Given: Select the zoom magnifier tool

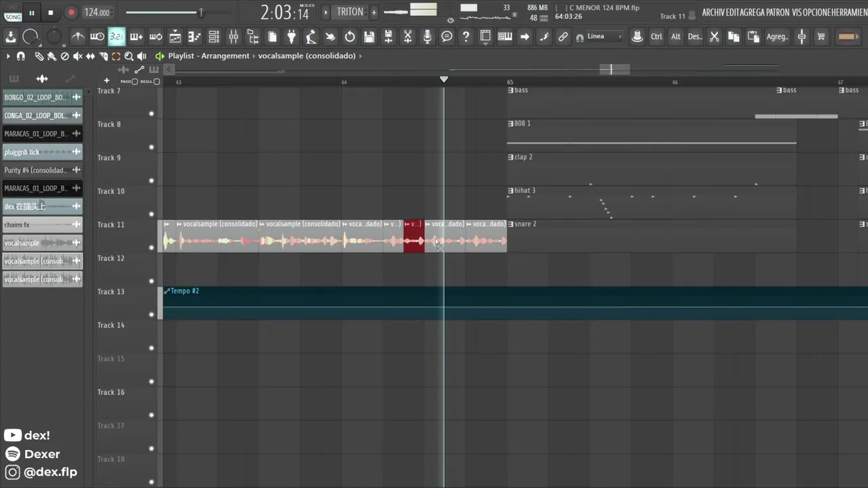Looking at the screenshot, I should click(x=129, y=56).
